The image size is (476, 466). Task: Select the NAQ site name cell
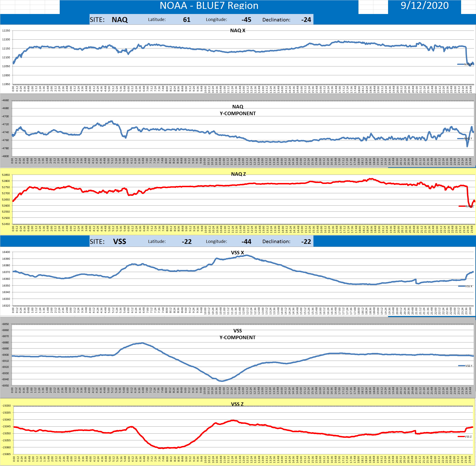click(x=119, y=20)
